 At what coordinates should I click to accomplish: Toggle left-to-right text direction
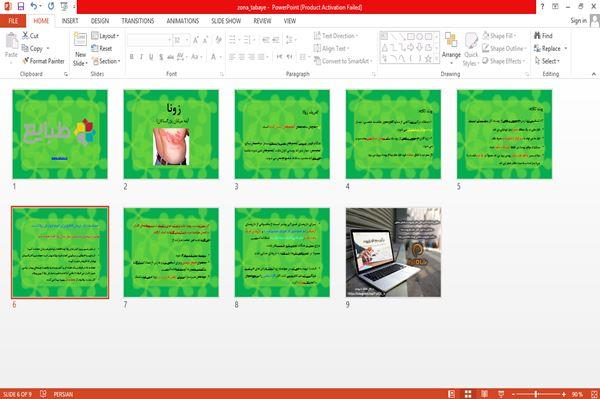click(x=280, y=57)
